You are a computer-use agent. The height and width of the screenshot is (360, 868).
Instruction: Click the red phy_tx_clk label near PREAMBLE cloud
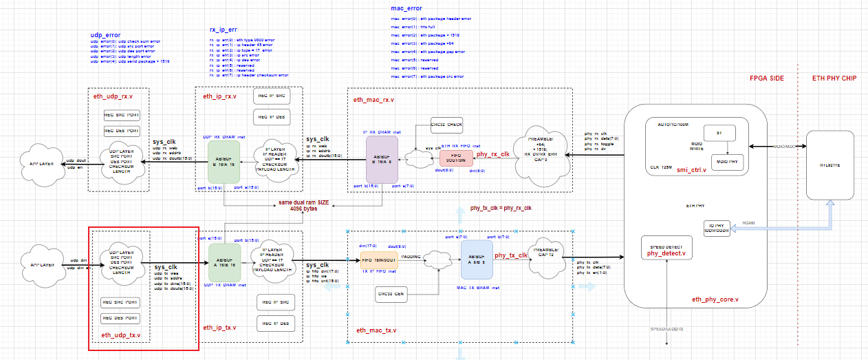[510, 255]
